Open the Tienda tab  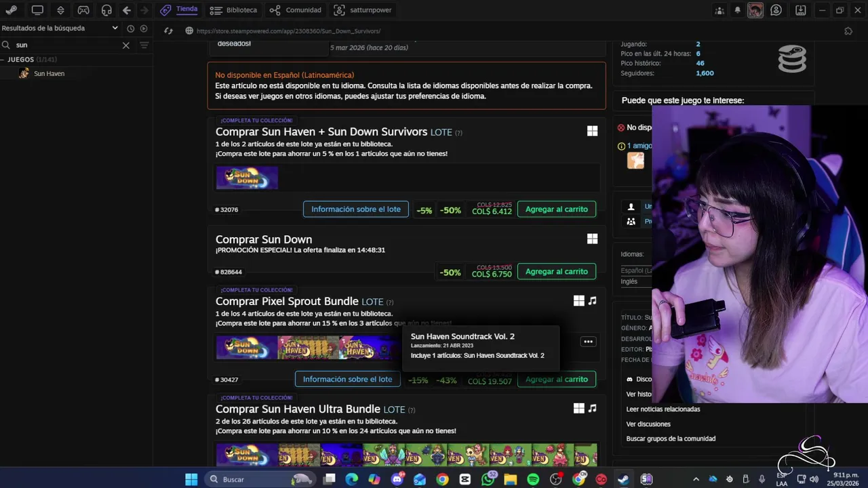pyautogui.click(x=179, y=9)
